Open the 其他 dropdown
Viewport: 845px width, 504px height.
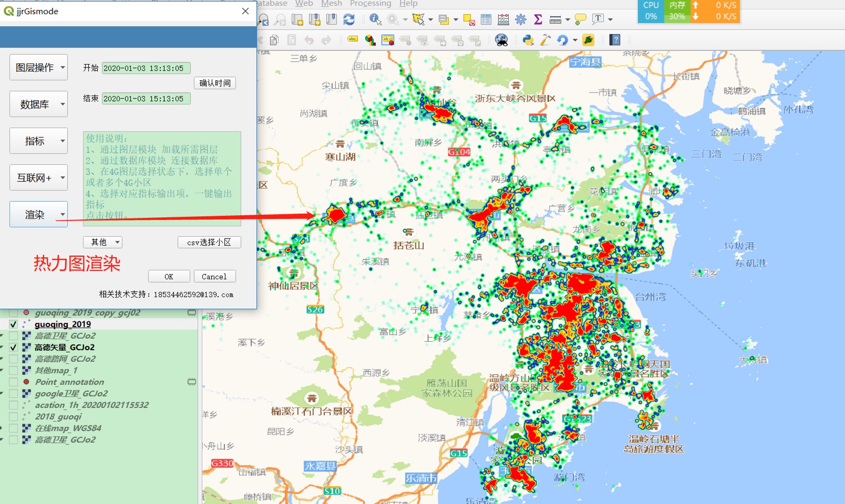pyautogui.click(x=103, y=242)
